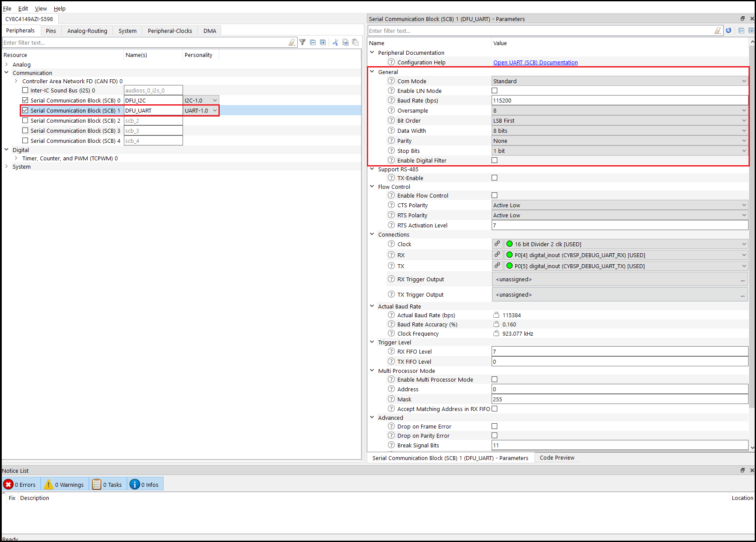The image size is (756, 542).
Task: Enable Serial Communication Block (SCB) 2
Action: (25, 120)
